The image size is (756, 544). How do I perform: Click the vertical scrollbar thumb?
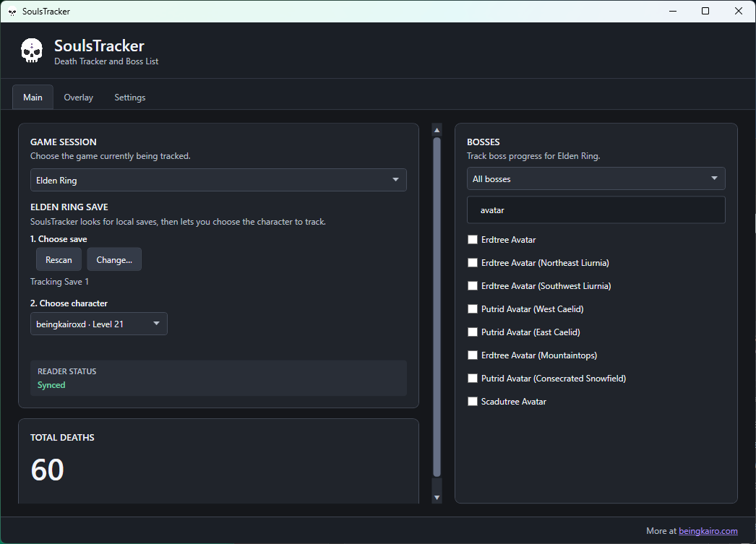coord(437,307)
